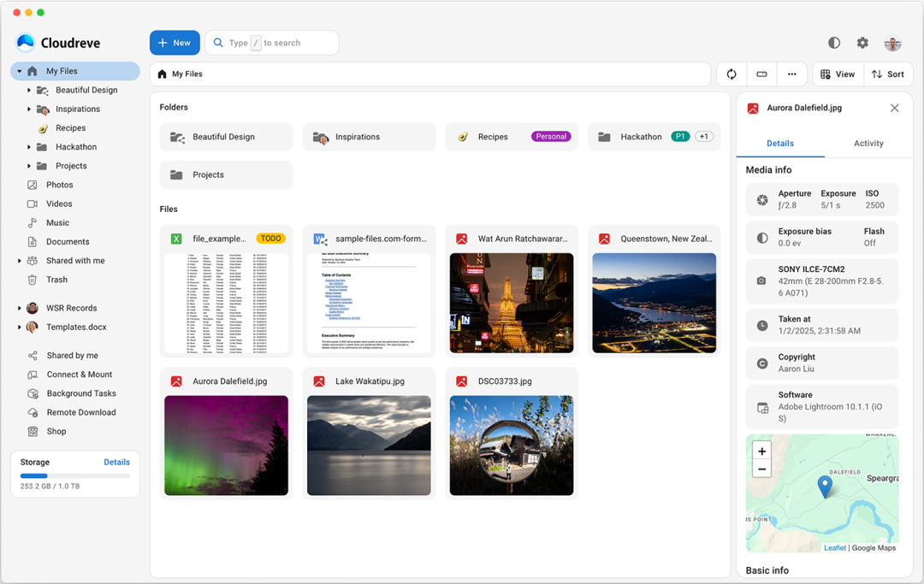Screen dimensions: 924x584
Task: Open the storage Details link
Action: coord(116,462)
